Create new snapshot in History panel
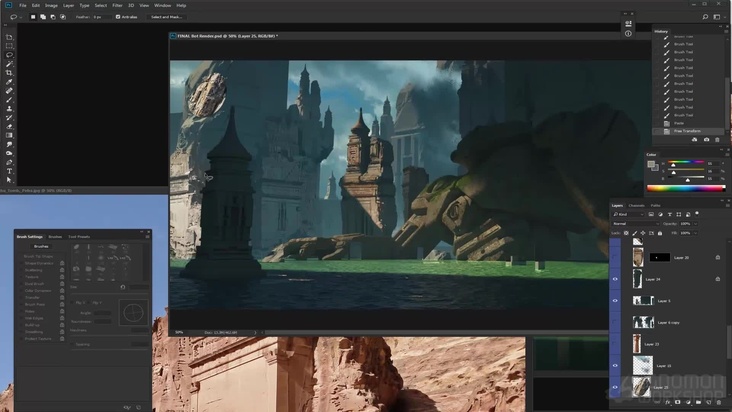The image size is (732, 412). pos(707,139)
